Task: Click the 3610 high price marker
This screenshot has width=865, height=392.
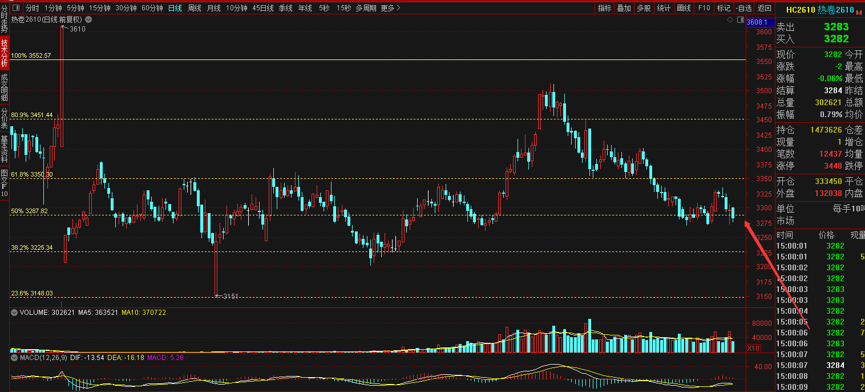Action: click(x=78, y=29)
